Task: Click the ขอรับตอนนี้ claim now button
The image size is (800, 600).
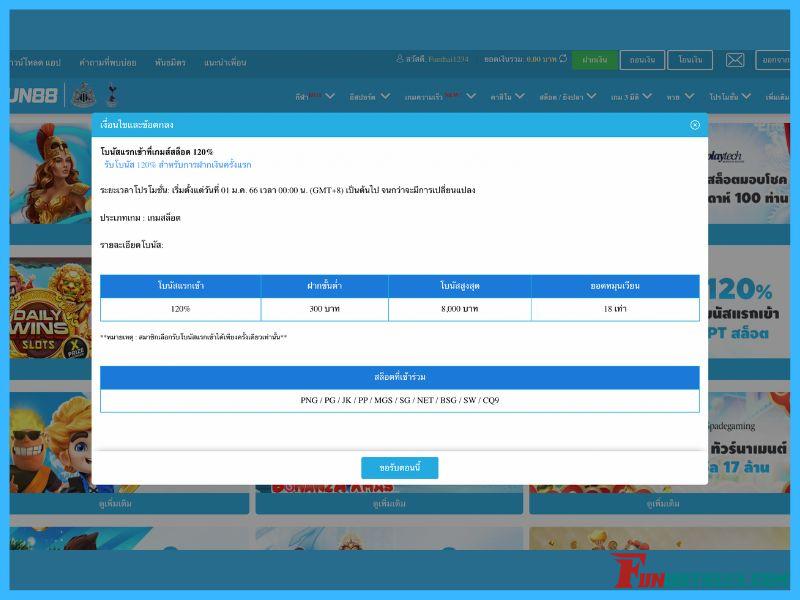Action: pos(399,468)
